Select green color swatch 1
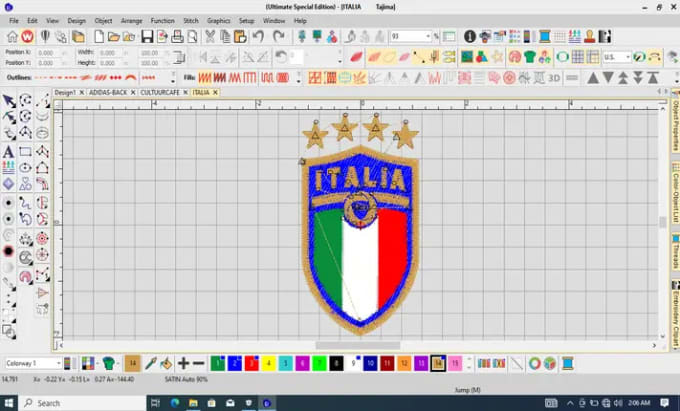The image size is (680, 411). tap(218, 363)
